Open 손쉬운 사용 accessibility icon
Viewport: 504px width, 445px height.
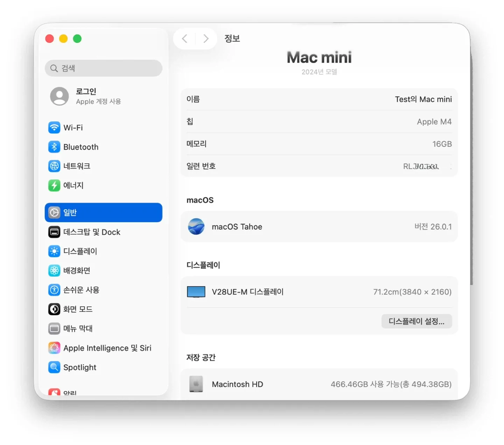54,290
